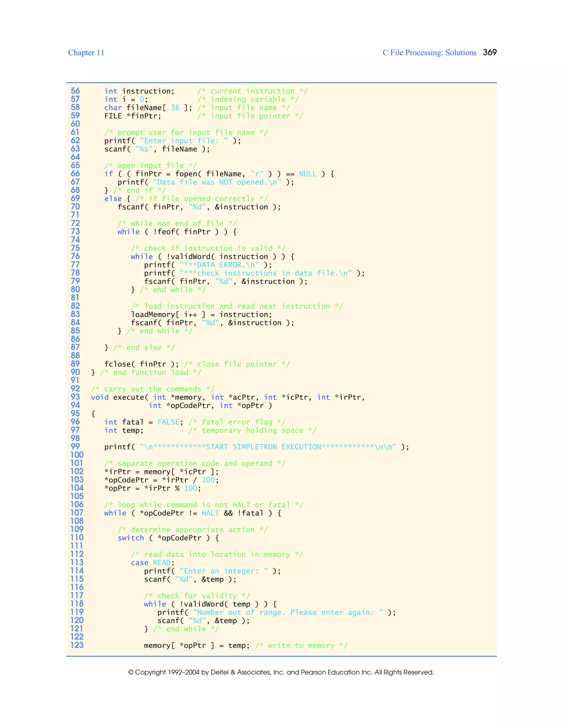Click line number 56
The height and width of the screenshot is (728, 563).
click(x=75, y=91)
